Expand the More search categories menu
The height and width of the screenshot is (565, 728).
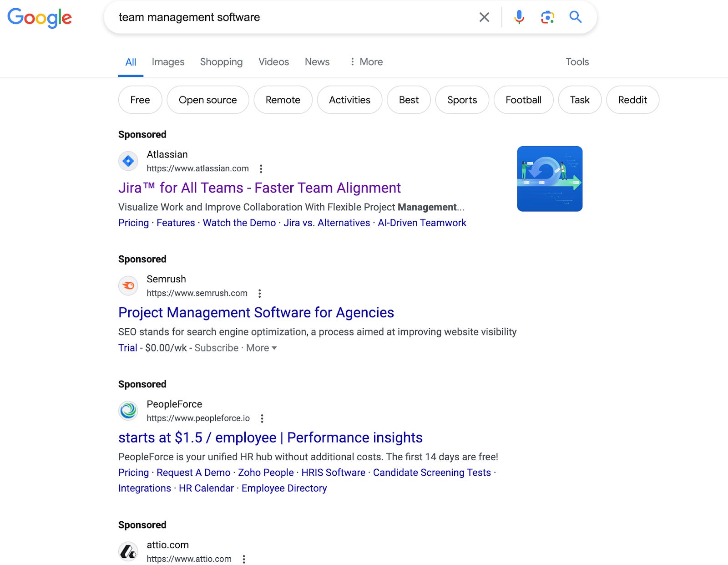[366, 62]
